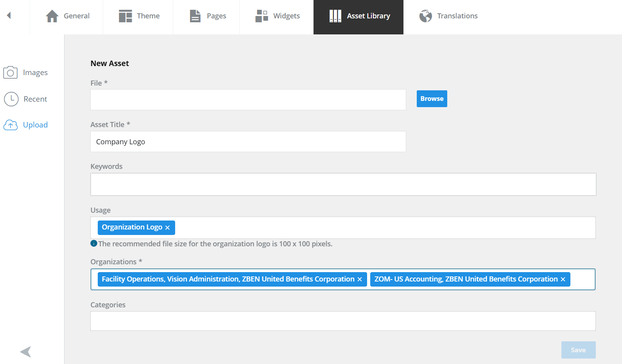Viewport: 622px width, 364px height.
Task: Click into the Keywords field
Action: [343, 184]
